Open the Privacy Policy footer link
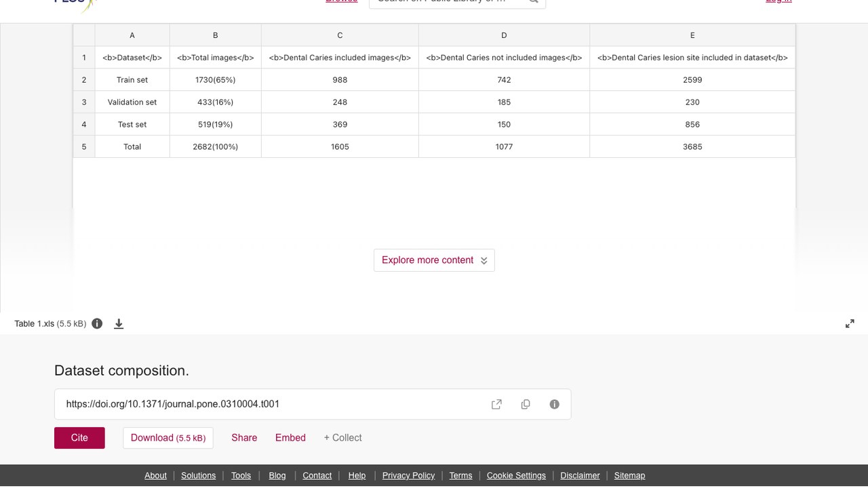This screenshot has width=868, height=488. [x=408, y=475]
